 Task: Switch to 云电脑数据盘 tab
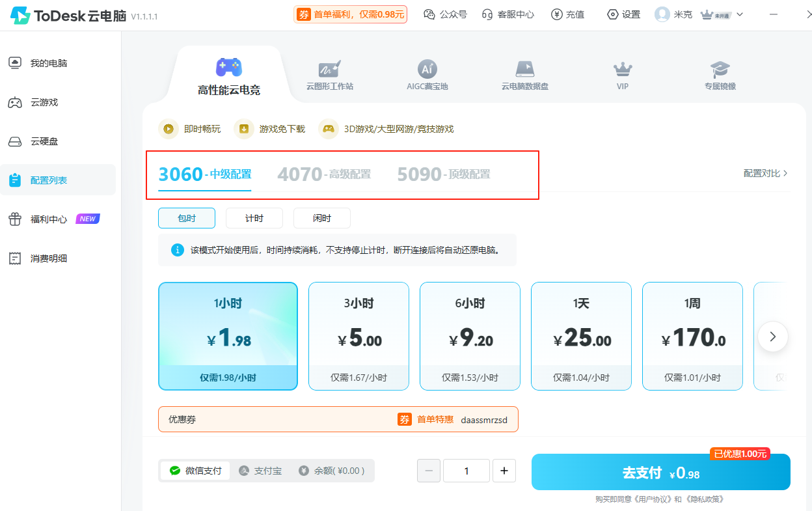click(x=525, y=76)
